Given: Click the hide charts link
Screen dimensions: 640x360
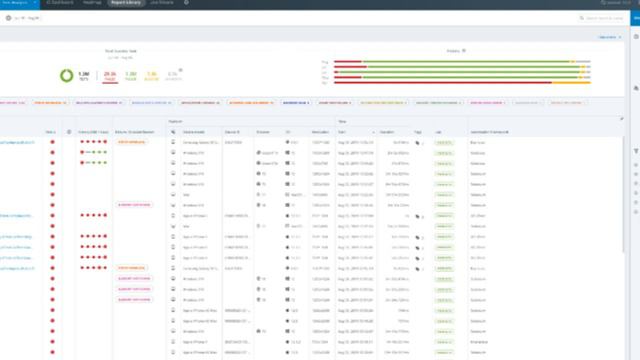Looking at the screenshot, I should tap(609, 37).
